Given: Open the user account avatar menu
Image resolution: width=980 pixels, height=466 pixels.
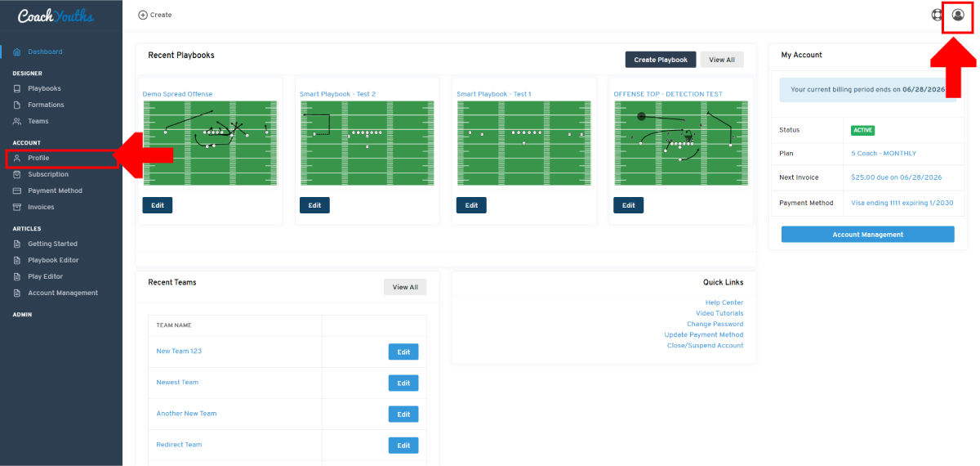Looking at the screenshot, I should 958,15.
